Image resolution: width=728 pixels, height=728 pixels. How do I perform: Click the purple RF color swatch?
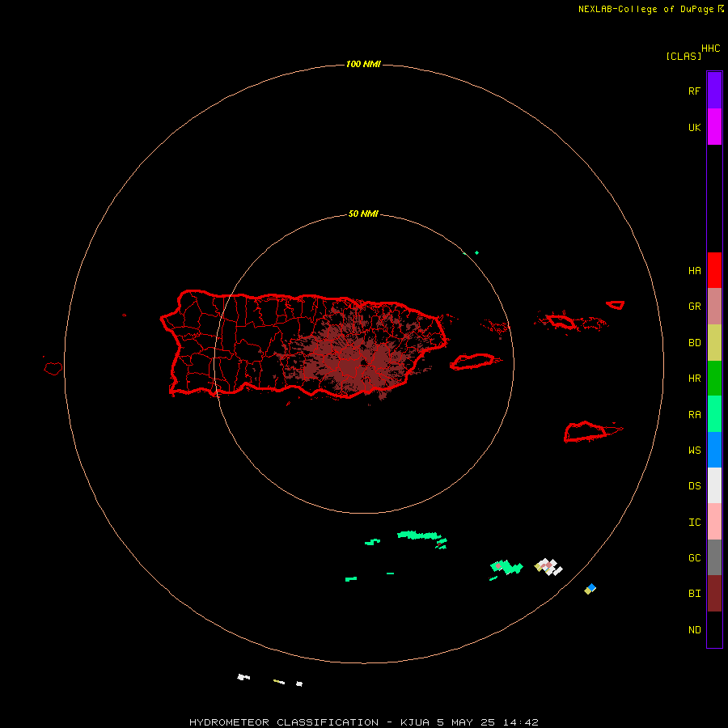[x=714, y=91]
